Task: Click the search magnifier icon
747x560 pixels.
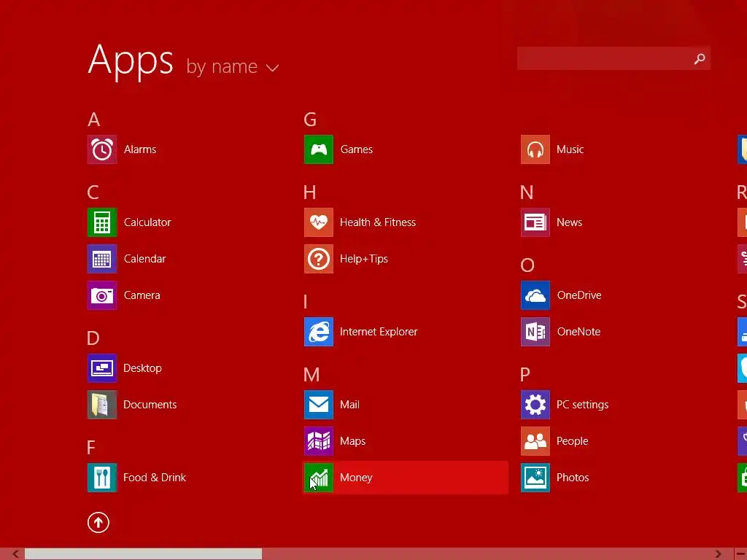Action: (x=700, y=58)
